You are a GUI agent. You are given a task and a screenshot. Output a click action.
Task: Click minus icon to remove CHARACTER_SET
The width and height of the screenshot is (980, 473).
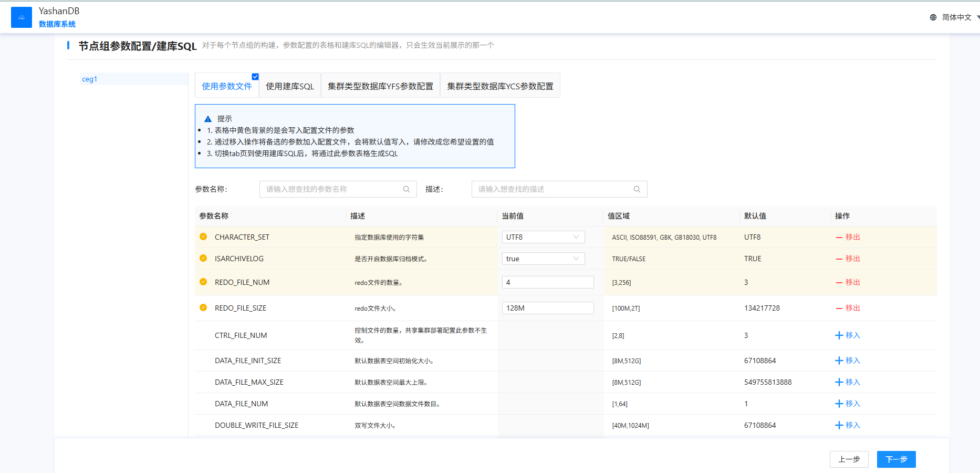pyautogui.click(x=839, y=237)
